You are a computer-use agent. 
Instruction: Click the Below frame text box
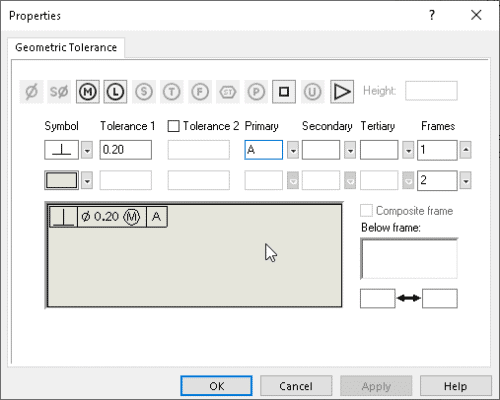tap(409, 259)
